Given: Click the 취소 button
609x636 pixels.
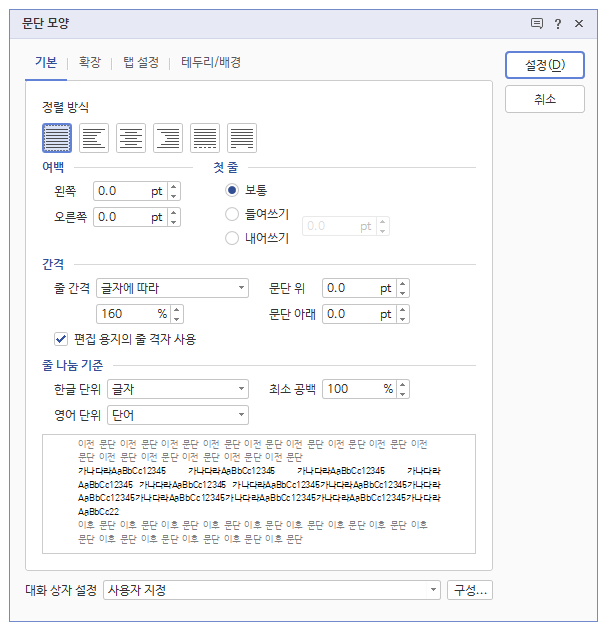Looking at the screenshot, I should [x=544, y=99].
